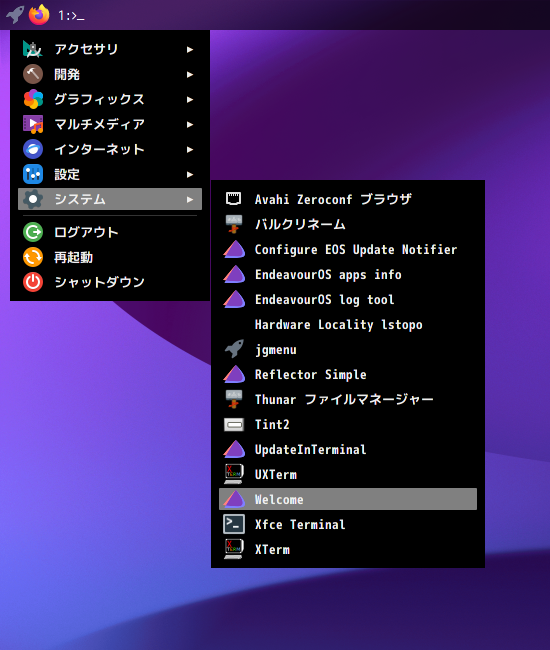550x650 pixels.
Task: Expand the 開発 submenu arrow
Action: 190,74
